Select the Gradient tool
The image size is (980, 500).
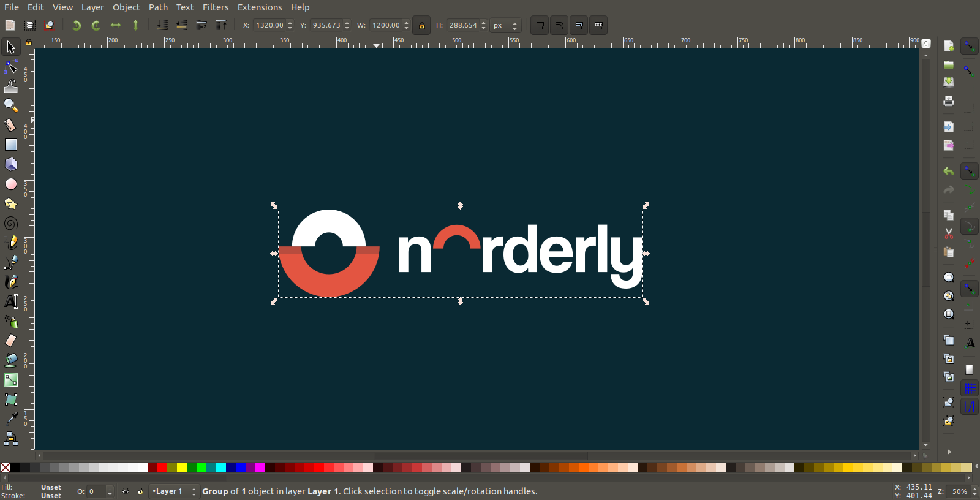pos(11,380)
